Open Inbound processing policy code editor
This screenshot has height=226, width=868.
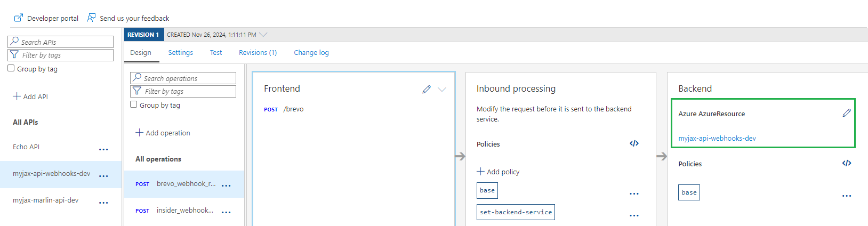tap(634, 143)
